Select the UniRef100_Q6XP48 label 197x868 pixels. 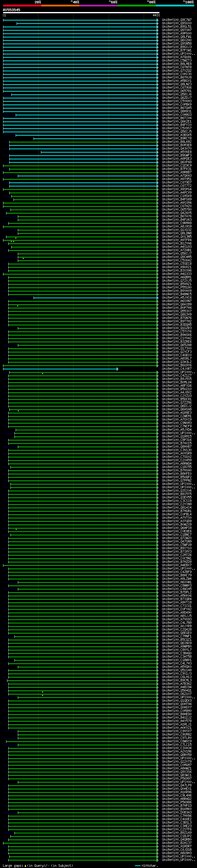[x=177, y=162]
